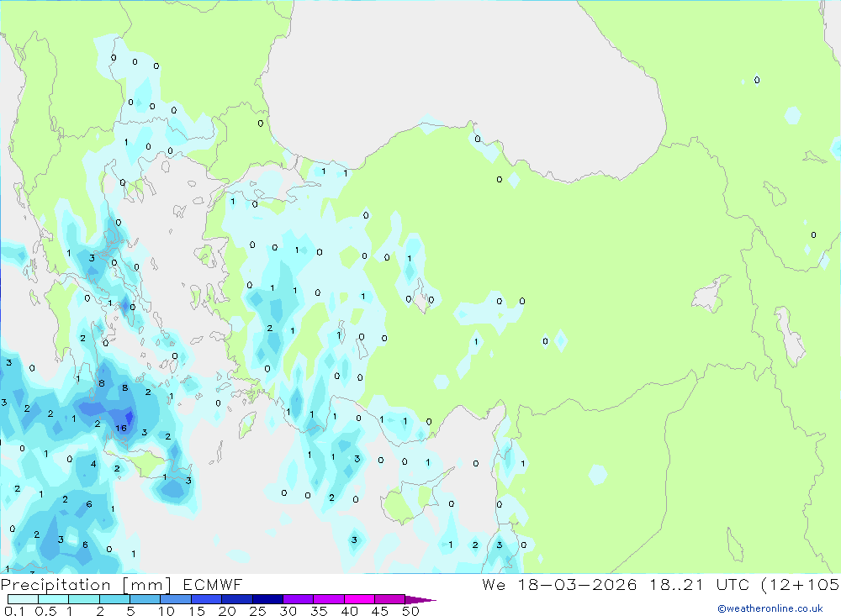The width and height of the screenshot is (841, 616).
Task: Click the '(12+105' forecast offset text
Action: click(801, 585)
